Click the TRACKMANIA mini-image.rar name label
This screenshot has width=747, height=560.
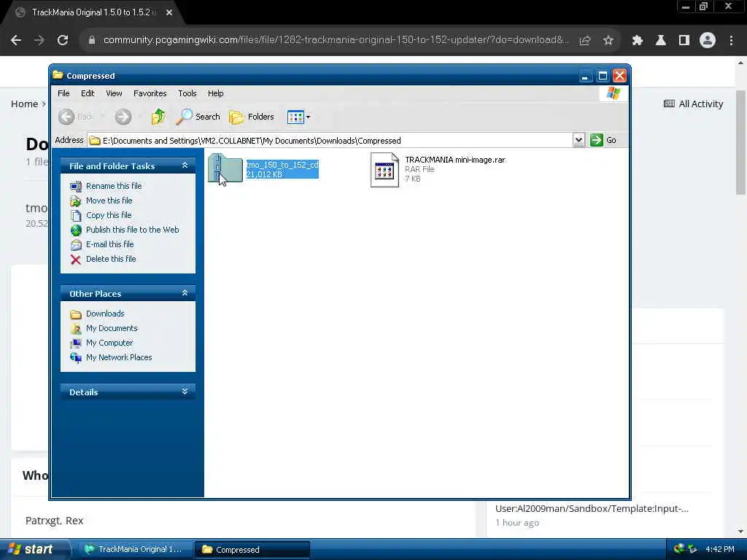coord(455,160)
